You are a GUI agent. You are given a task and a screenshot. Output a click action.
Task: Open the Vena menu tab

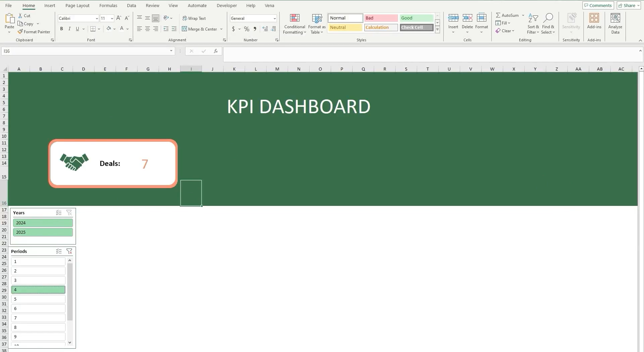click(269, 5)
